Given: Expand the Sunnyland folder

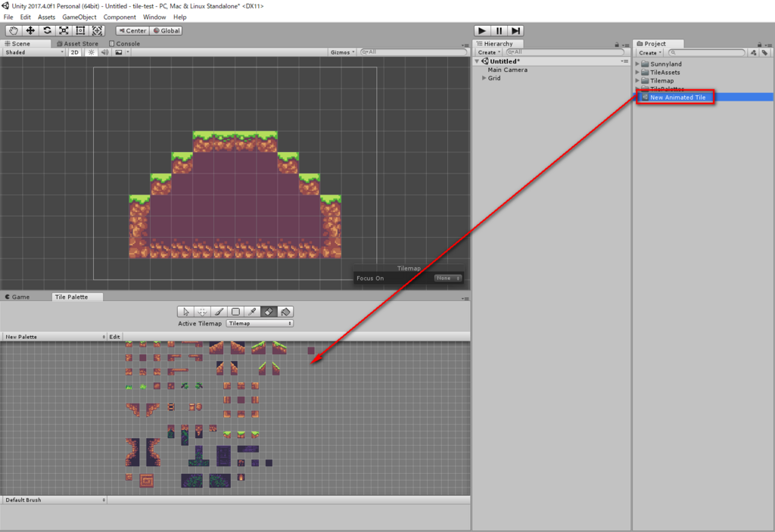Looking at the screenshot, I should (637, 64).
